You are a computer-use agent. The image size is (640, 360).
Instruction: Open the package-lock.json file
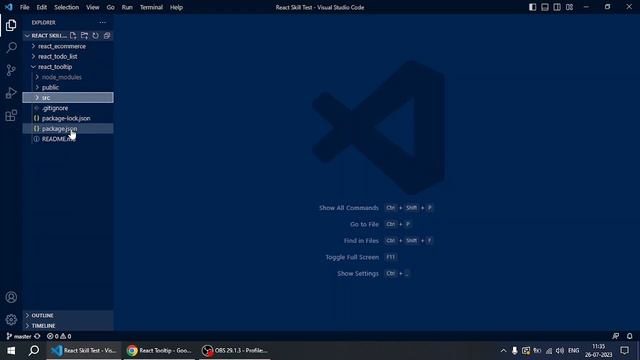coord(68,118)
